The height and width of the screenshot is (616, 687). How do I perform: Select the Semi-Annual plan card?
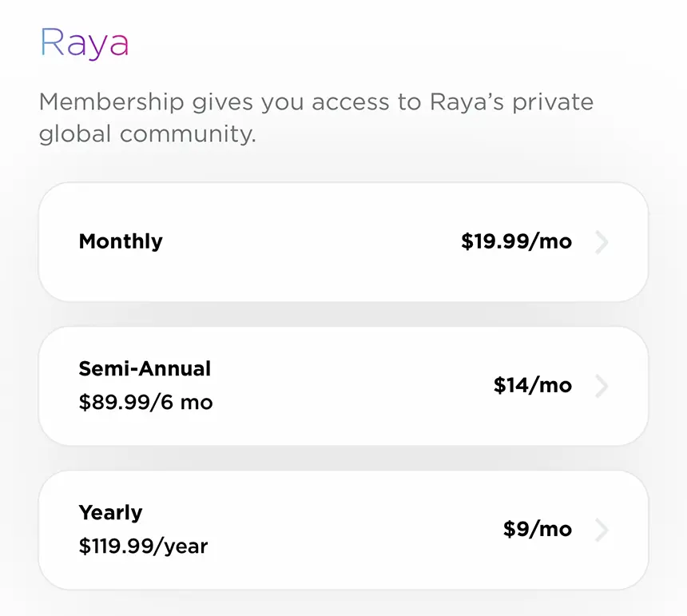(x=343, y=386)
